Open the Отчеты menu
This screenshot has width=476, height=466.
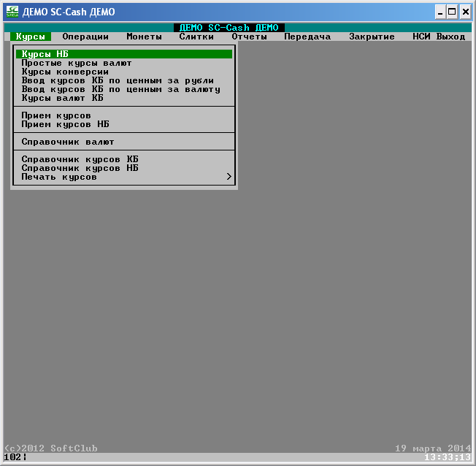coord(249,37)
